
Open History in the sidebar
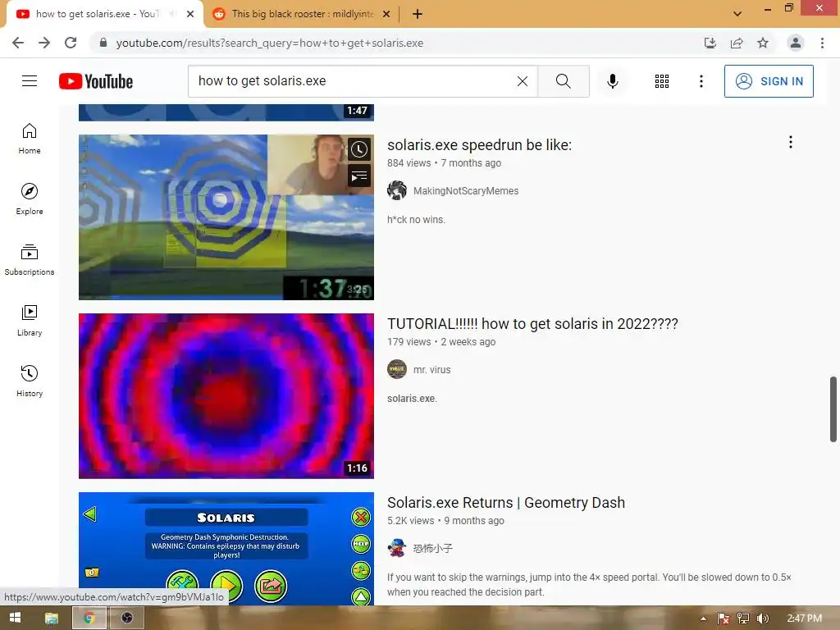coord(30,381)
